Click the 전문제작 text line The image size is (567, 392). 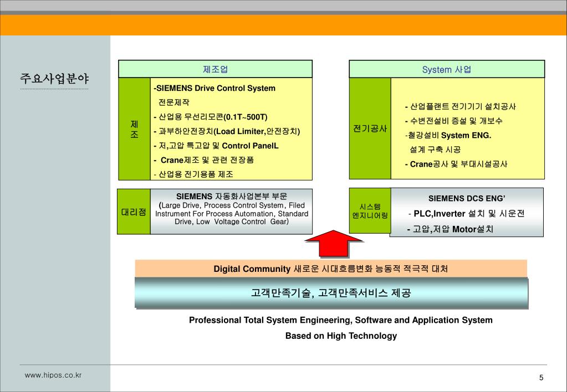click(173, 102)
